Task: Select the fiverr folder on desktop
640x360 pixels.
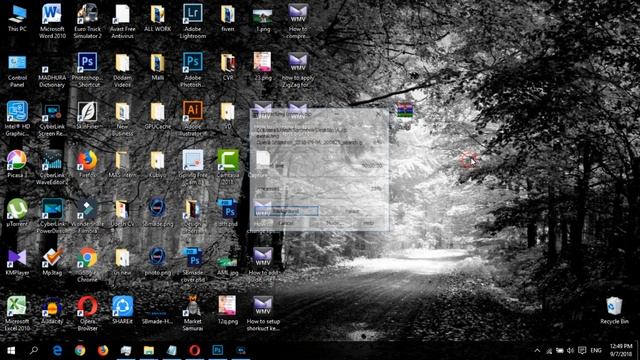Action: (228, 18)
